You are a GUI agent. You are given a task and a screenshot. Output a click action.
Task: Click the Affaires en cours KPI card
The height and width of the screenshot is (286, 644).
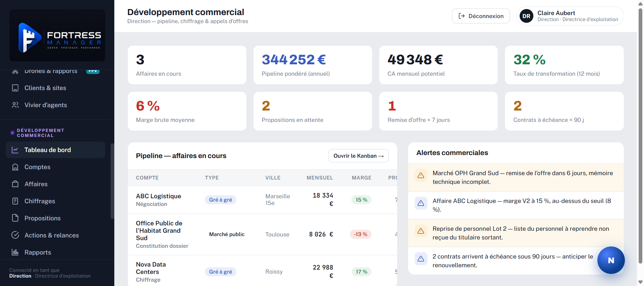point(187,65)
